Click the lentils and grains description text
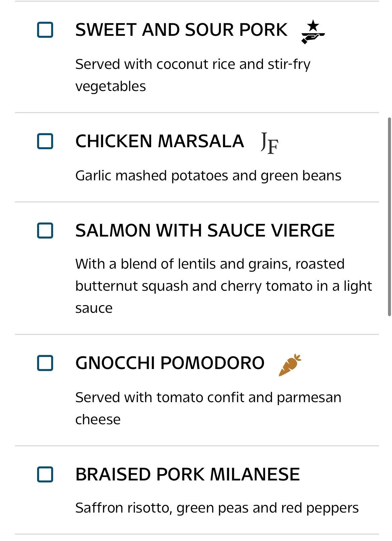Viewport: 392px width, 541px height. 210,264
